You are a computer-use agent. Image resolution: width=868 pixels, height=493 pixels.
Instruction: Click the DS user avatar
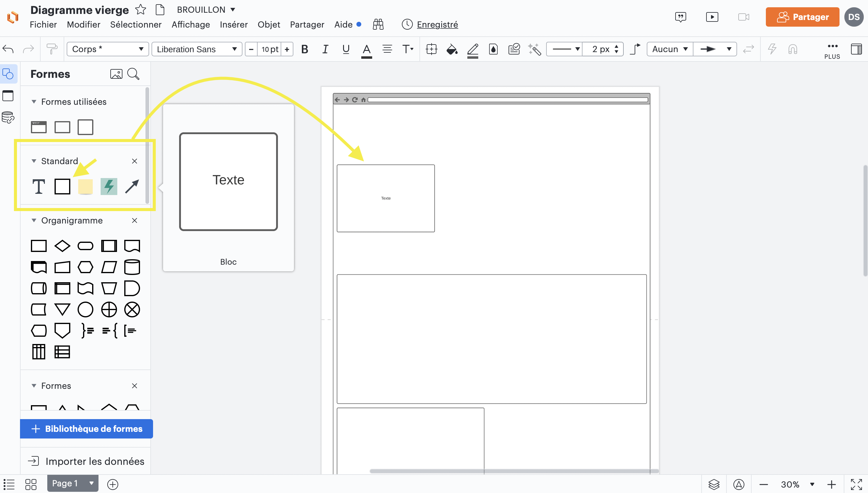click(854, 17)
